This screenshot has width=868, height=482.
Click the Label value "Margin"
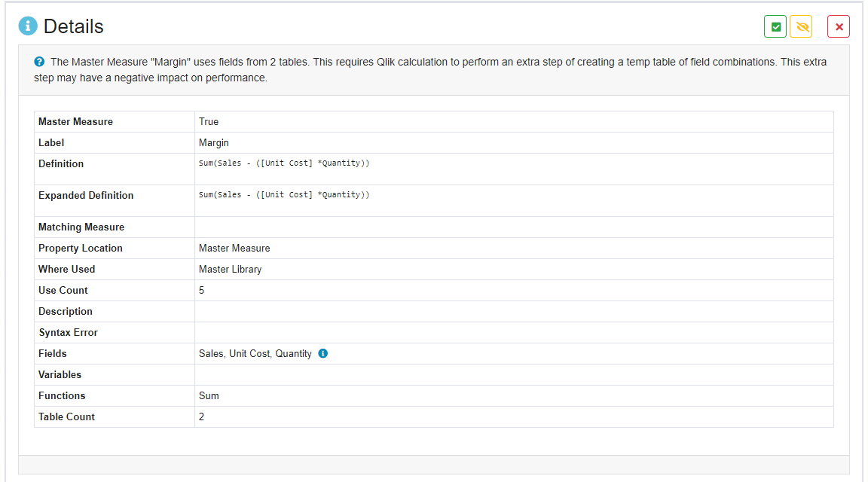[x=214, y=142]
